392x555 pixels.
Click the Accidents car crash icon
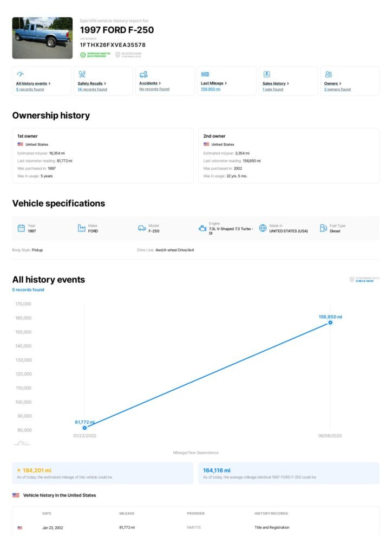point(143,74)
